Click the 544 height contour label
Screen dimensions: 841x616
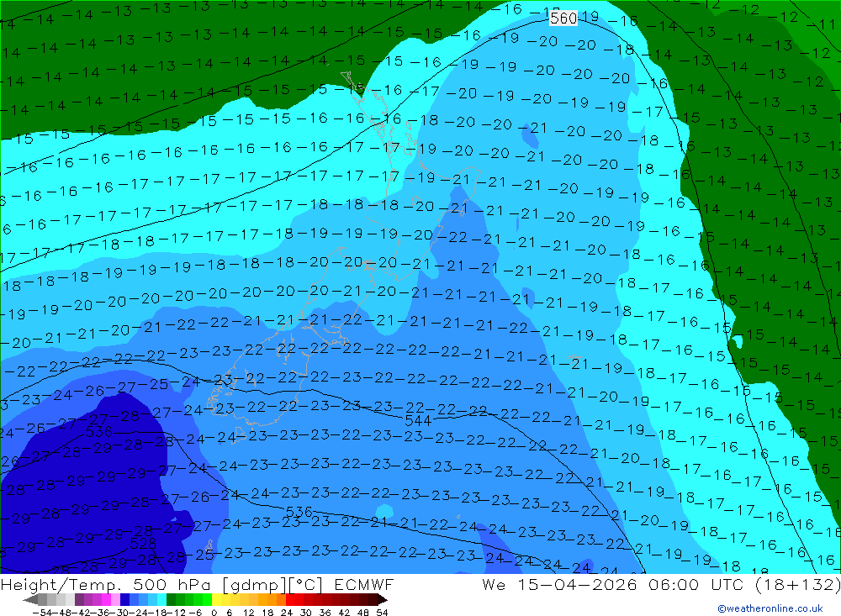click(418, 421)
